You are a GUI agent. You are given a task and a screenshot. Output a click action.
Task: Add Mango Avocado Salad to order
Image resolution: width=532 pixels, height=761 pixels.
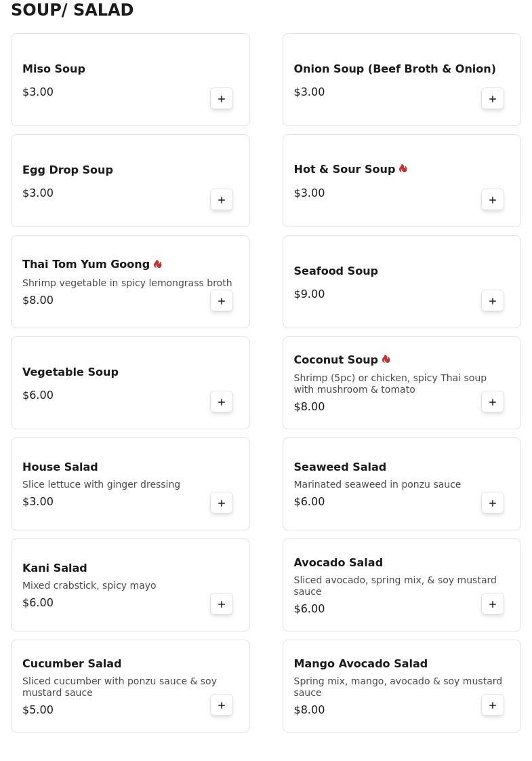click(493, 705)
